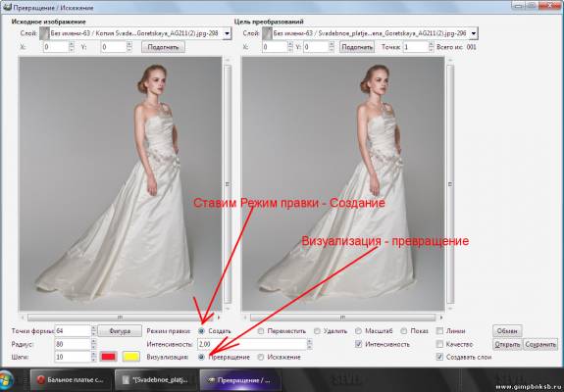Increase the Точки формы stepper value
The height and width of the screenshot is (392, 564).
point(94,328)
